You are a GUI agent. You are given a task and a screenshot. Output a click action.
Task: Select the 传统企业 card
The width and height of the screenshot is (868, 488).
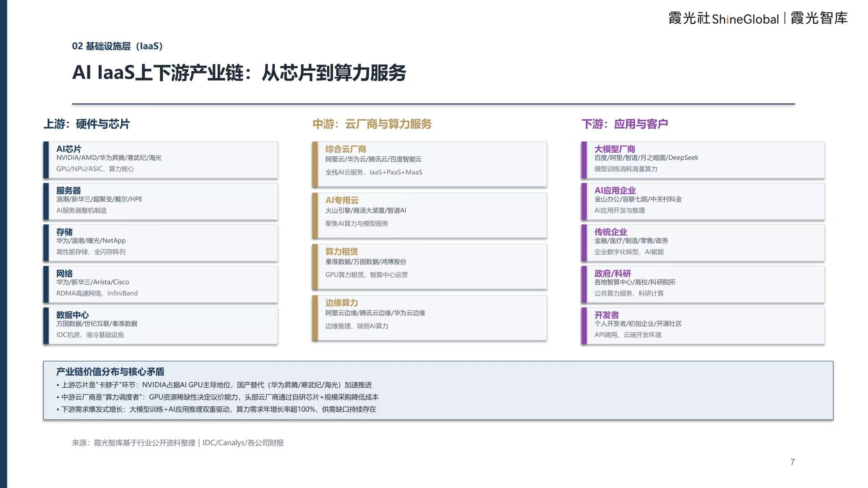703,243
